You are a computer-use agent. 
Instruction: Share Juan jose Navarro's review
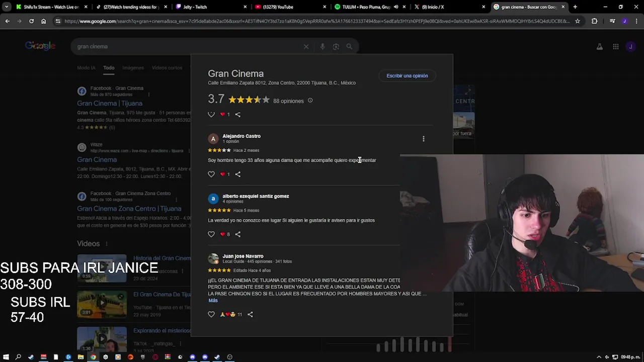[x=250, y=314]
